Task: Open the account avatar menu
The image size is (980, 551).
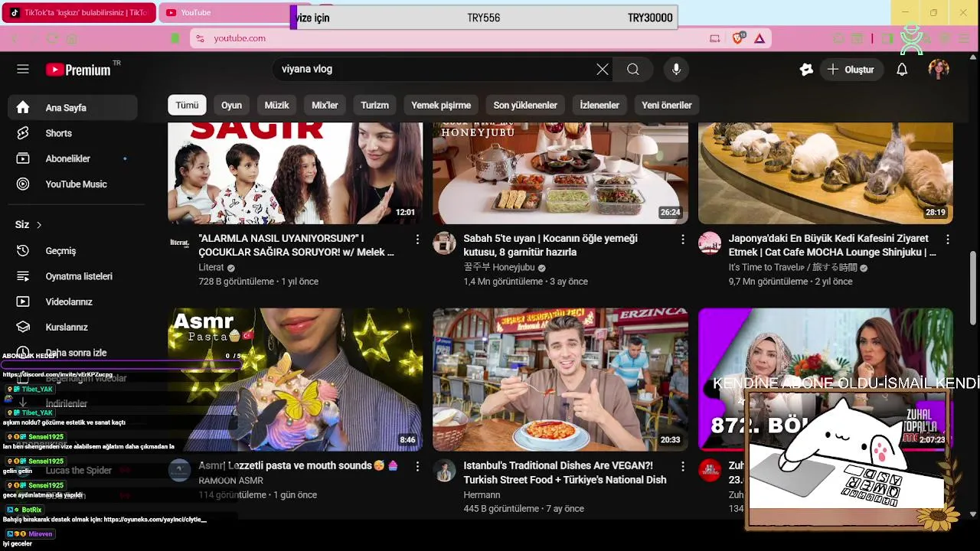Action: 939,69
